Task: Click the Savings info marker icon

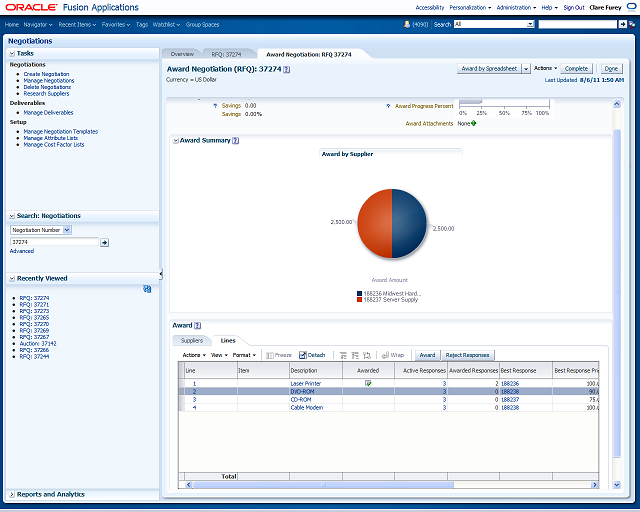Action: [x=215, y=106]
